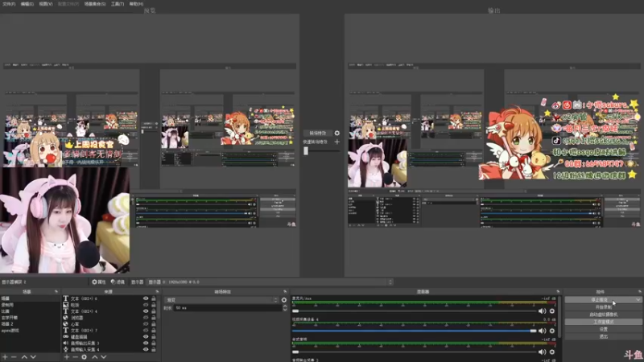The height and width of the screenshot is (362, 644).
Task: Open the 帮助(H) menu
Action: [136, 4]
